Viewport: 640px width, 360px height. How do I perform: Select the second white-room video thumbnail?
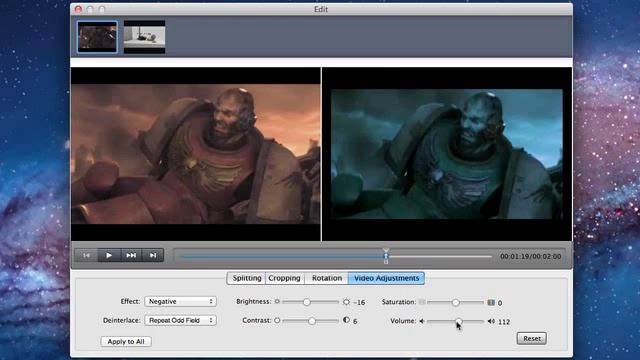pos(144,37)
